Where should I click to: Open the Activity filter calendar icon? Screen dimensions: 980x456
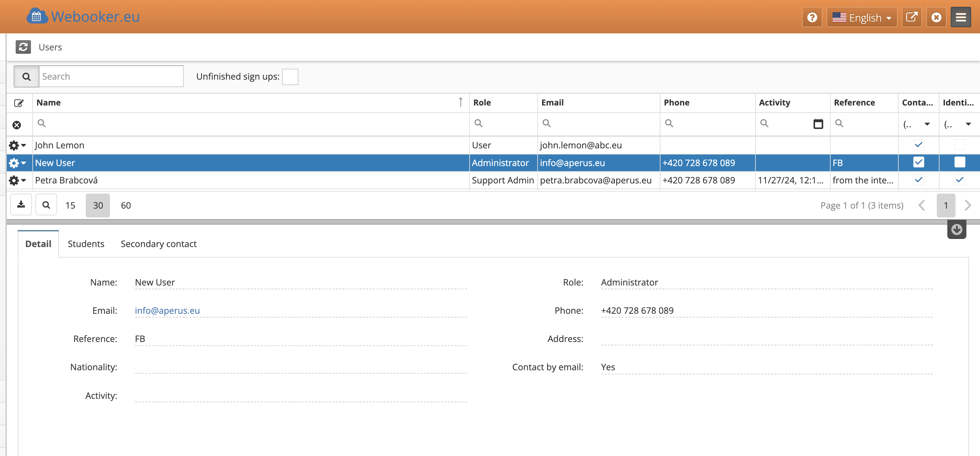tap(818, 124)
